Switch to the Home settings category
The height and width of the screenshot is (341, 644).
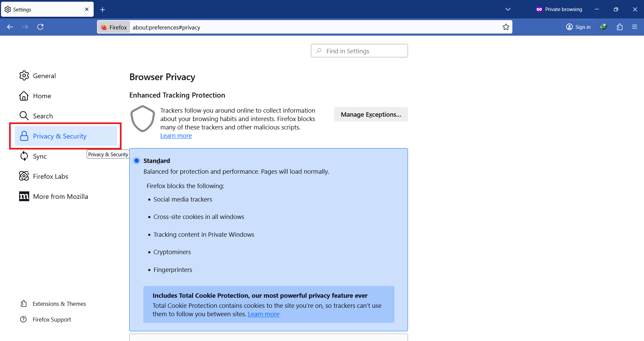pyautogui.click(x=42, y=96)
